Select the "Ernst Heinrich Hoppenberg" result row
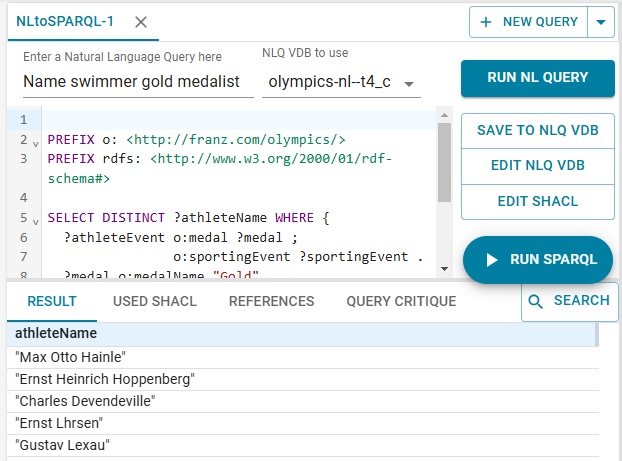The image size is (622, 461). 303,379
